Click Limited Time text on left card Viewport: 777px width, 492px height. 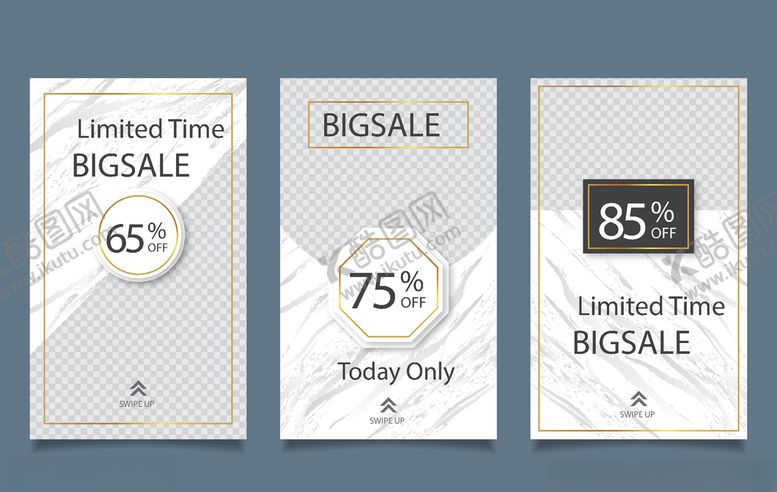point(151,129)
